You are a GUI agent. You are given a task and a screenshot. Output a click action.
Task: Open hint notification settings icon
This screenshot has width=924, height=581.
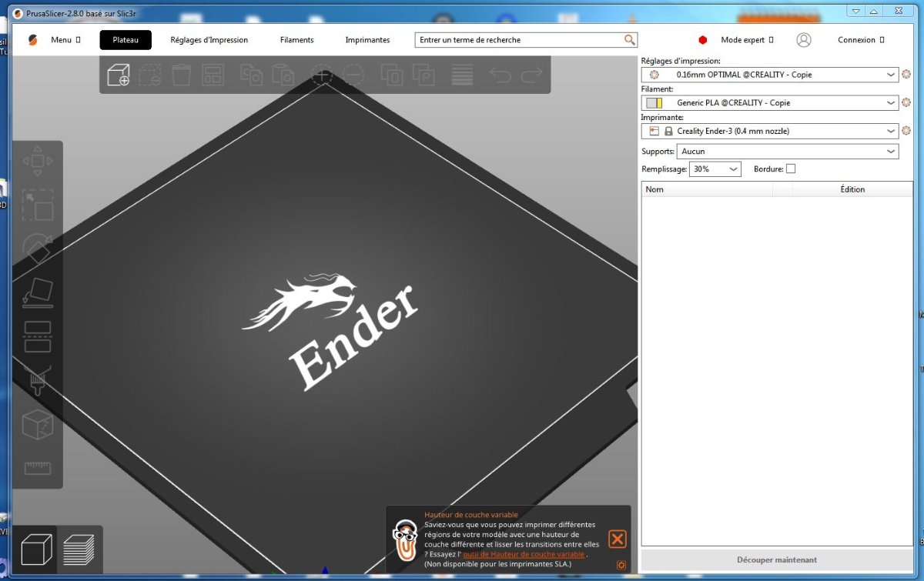click(x=621, y=566)
